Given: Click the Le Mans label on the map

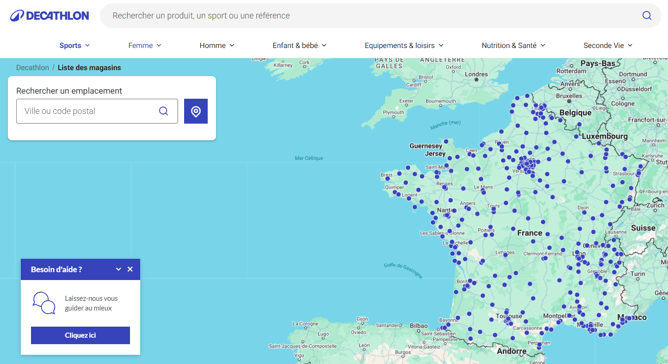Looking at the screenshot, I should tap(483, 187).
